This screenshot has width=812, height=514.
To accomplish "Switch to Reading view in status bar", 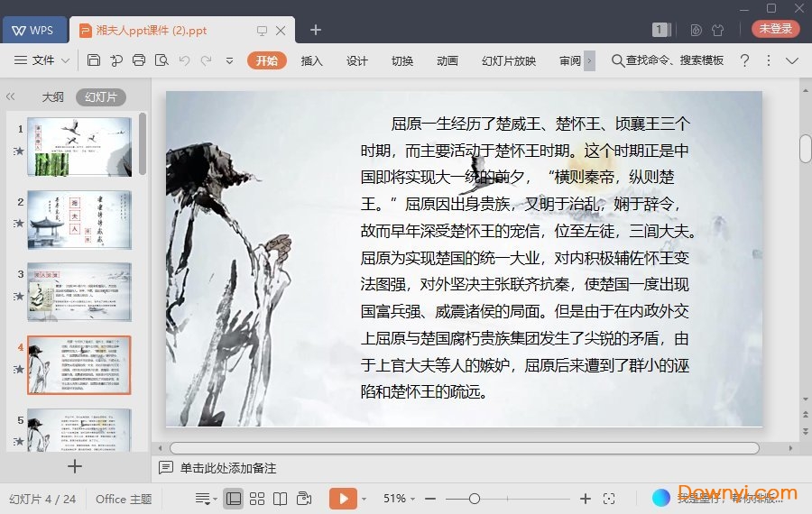I will pos(281,499).
